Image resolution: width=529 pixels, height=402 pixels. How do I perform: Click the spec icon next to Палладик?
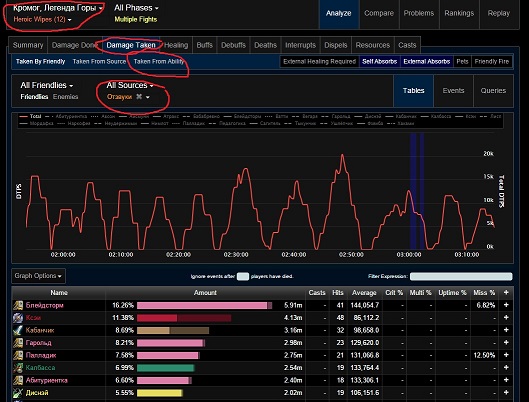pyautogui.click(x=18, y=355)
